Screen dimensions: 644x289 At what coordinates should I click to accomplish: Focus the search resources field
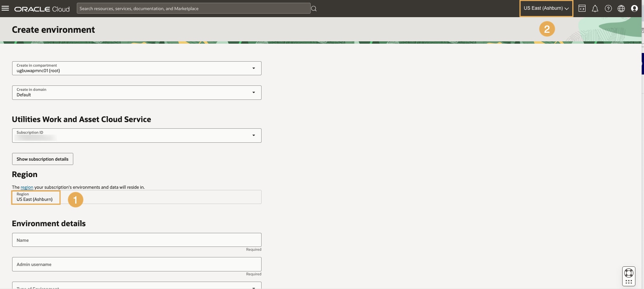(194, 9)
